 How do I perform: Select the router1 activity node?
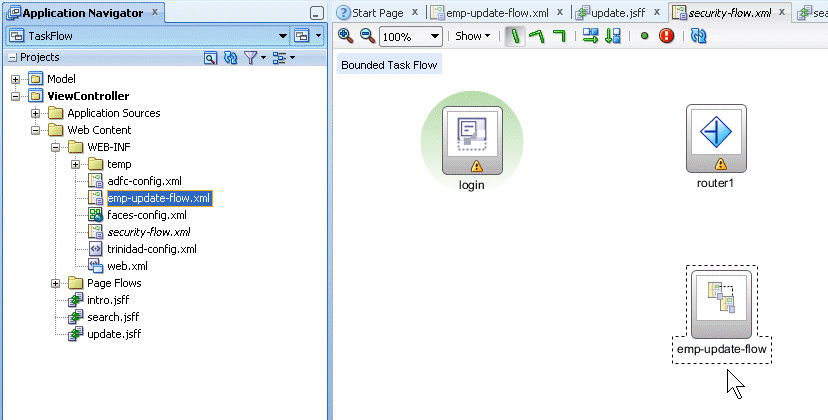coord(716,138)
